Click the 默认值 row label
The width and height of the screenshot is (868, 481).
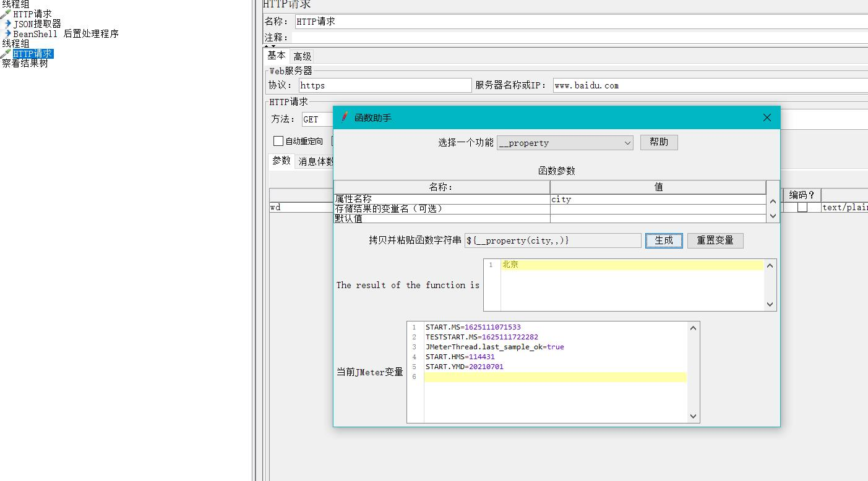(442, 218)
